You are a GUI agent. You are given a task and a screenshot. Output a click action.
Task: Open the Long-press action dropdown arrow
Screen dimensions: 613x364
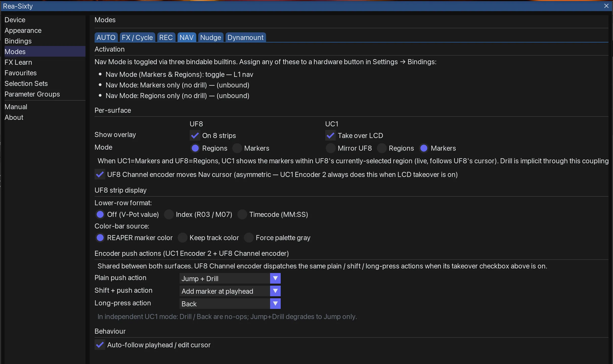pyautogui.click(x=275, y=304)
